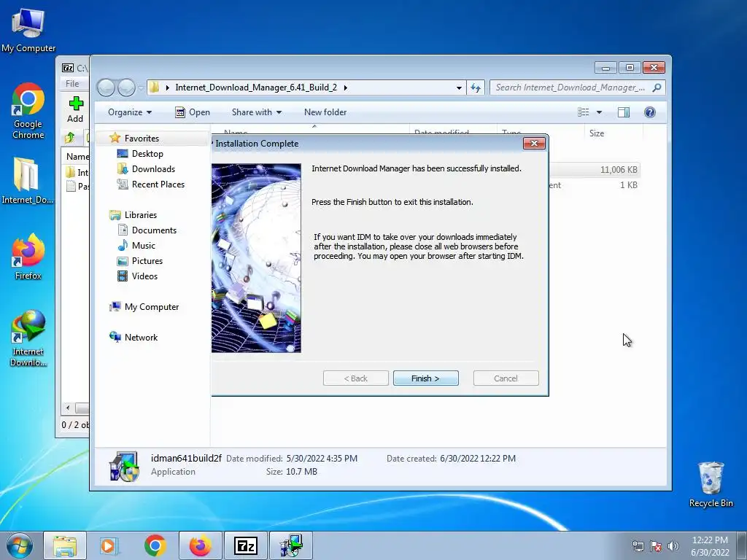Click the up-folder arrow in the 7-Zip window
Screen dimensions: 747x560
click(x=69, y=138)
